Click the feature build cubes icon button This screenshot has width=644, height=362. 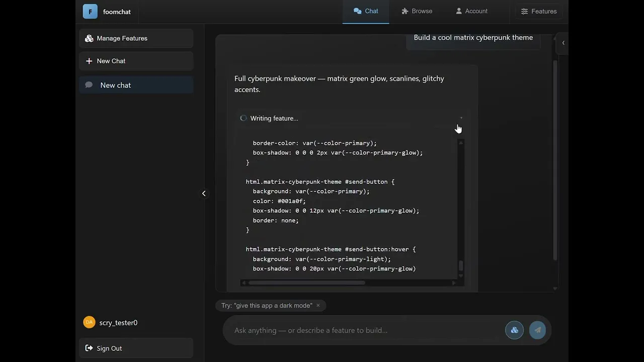click(x=514, y=330)
